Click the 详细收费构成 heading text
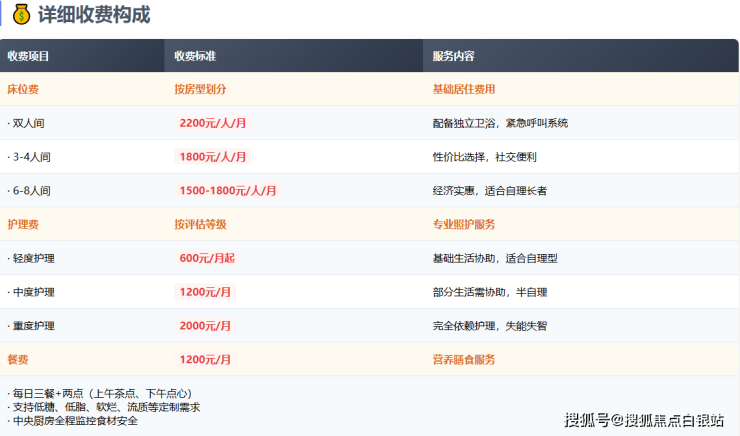Image resolution: width=740 pixels, height=436 pixels. pos(94,15)
